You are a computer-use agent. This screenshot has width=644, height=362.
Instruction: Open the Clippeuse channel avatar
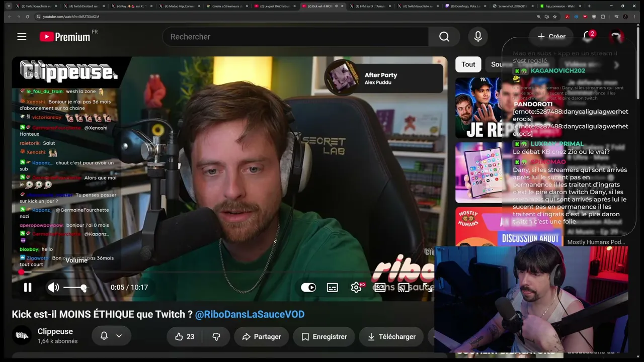tap(22, 336)
